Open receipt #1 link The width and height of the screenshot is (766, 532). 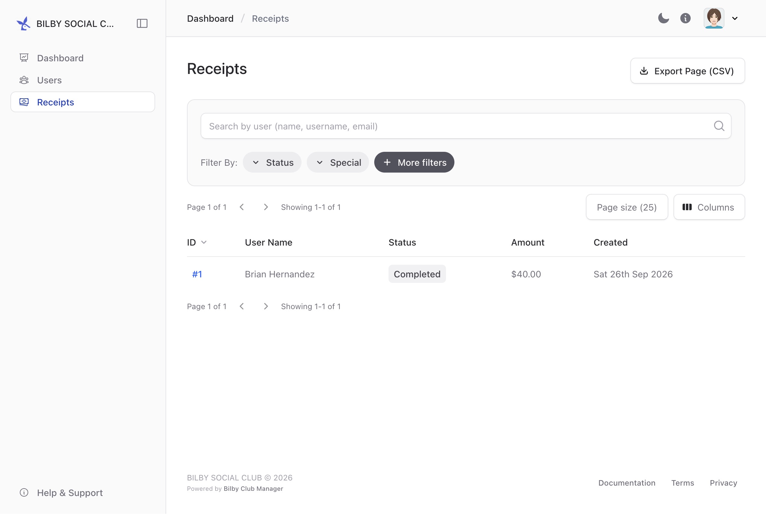tap(197, 274)
